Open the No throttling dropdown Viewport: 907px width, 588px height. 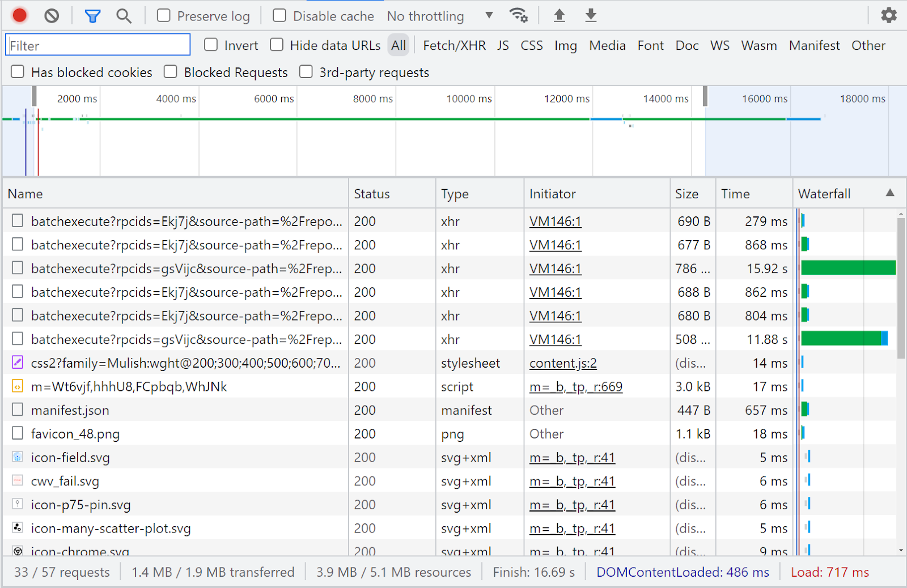pyautogui.click(x=440, y=16)
